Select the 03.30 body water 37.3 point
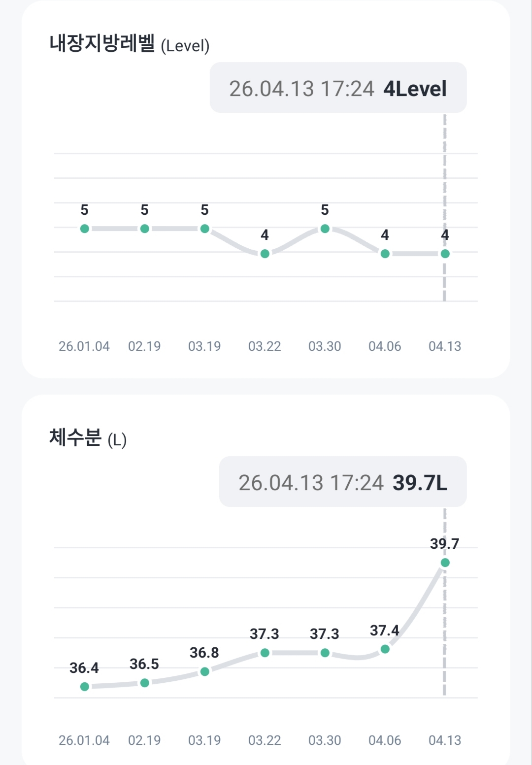This screenshot has width=532, height=765. coord(325,653)
